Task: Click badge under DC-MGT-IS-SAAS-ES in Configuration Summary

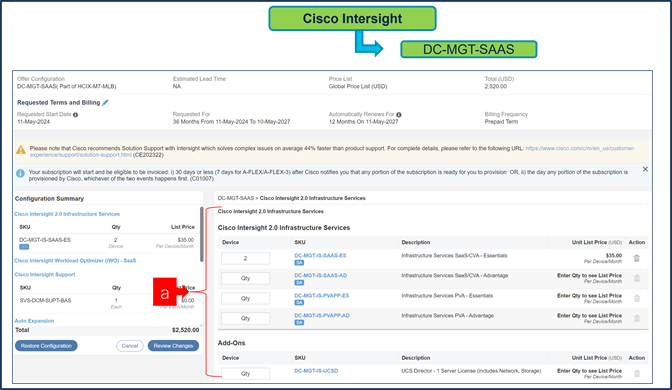Action: (x=24, y=247)
